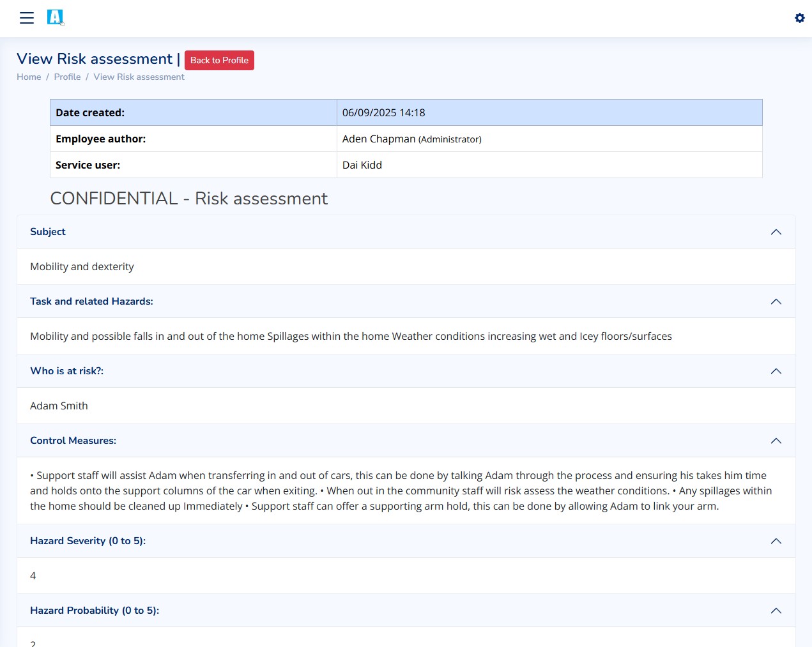Viewport: 812px width, 647px height.
Task: Go to Home breadcrumb link
Action: [29, 77]
